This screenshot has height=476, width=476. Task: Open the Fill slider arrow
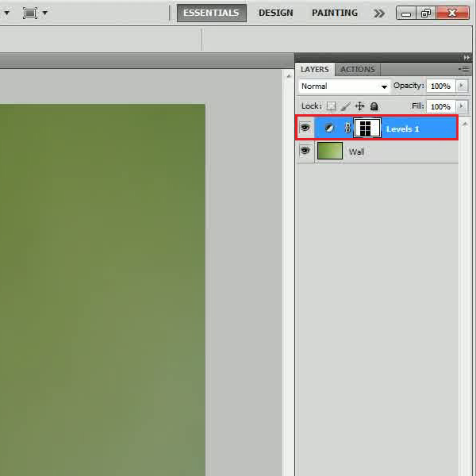pyautogui.click(x=462, y=106)
